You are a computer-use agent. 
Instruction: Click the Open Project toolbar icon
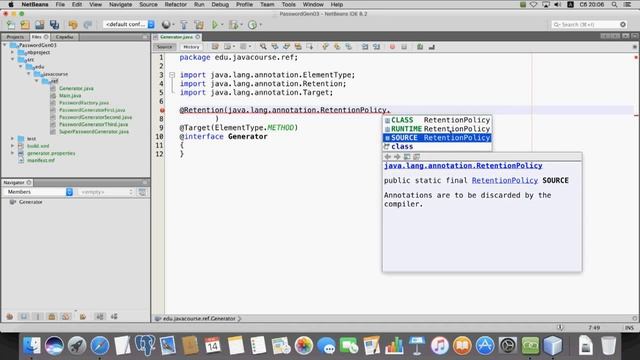click(x=39, y=24)
